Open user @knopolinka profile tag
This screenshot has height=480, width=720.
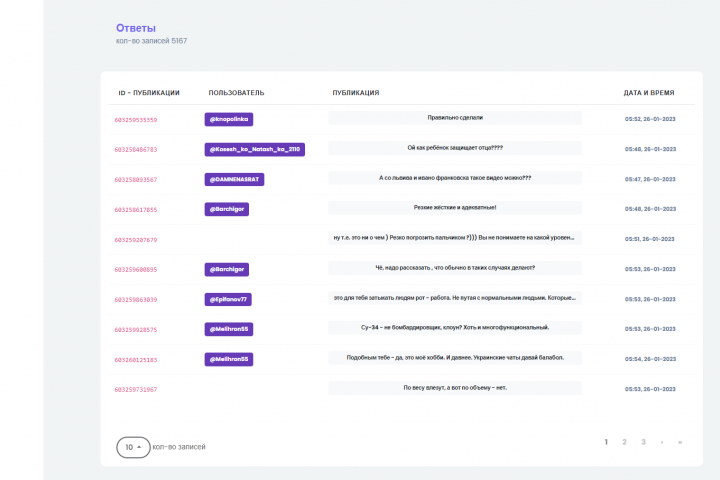pyautogui.click(x=230, y=119)
